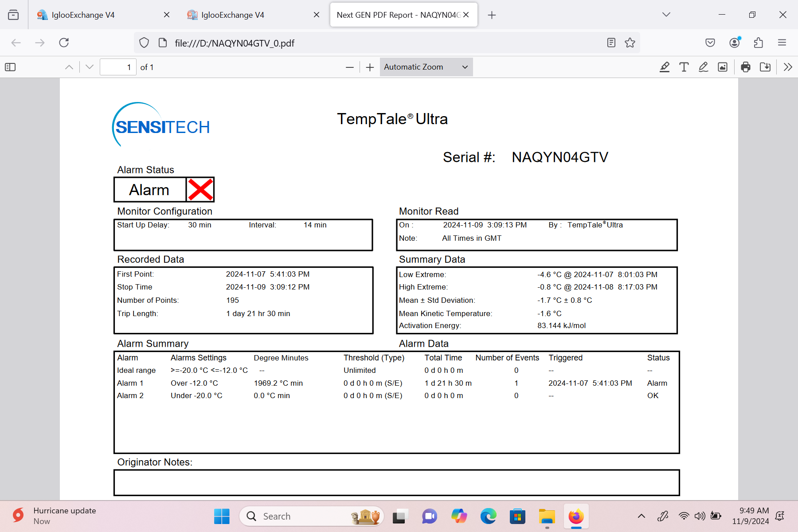Open the volume control
This screenshot has width=798, height=532.
click(700, 516)
